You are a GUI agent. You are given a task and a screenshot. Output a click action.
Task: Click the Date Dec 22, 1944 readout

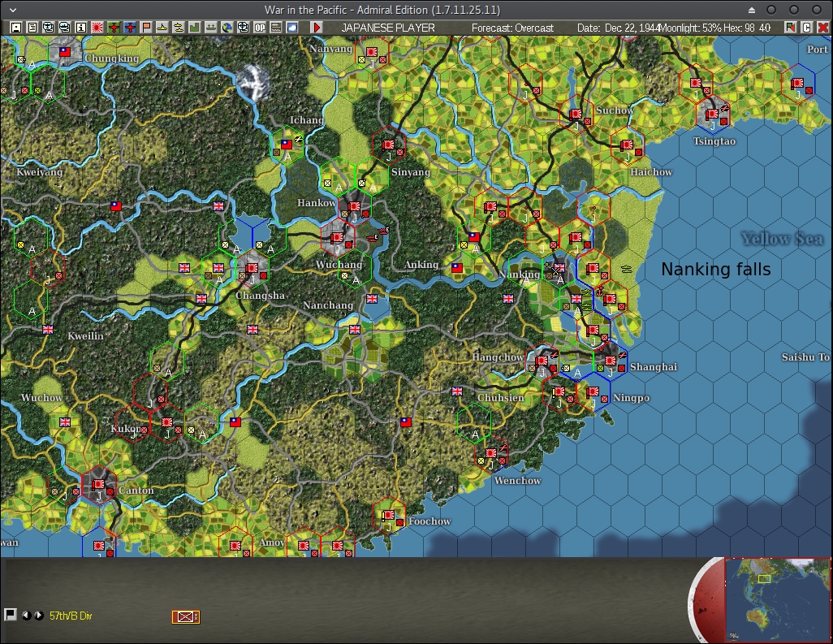pos(619,28)
